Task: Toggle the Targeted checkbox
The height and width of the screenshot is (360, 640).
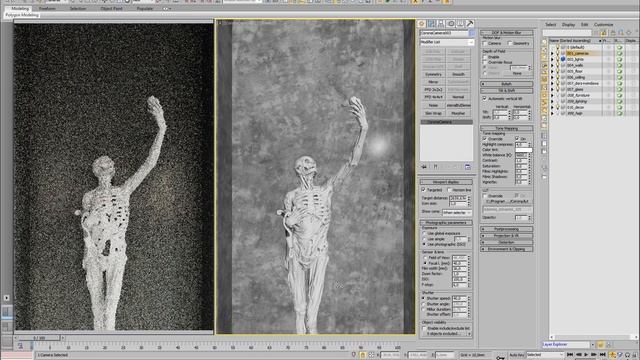Action: coord(424,190)
